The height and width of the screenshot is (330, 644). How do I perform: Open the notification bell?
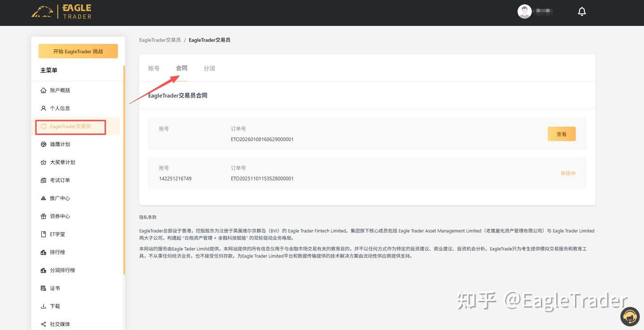coord(582,11)
